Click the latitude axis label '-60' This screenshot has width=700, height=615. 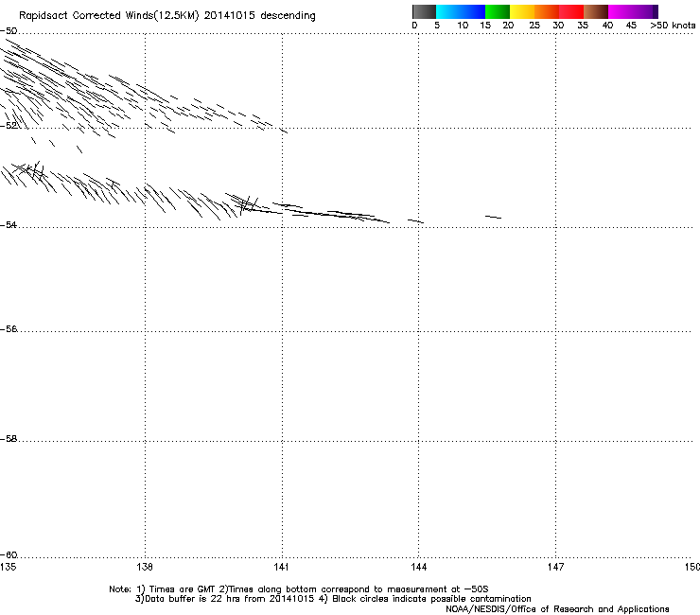pos(9,555)
